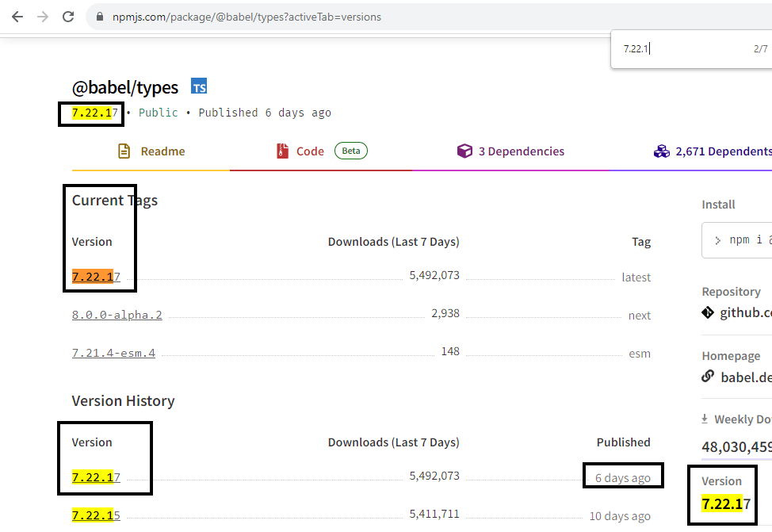Select the 'Tag' column header
Image resolution: width=772 pixels, height=532 pixels.
(x=641, y=242)
